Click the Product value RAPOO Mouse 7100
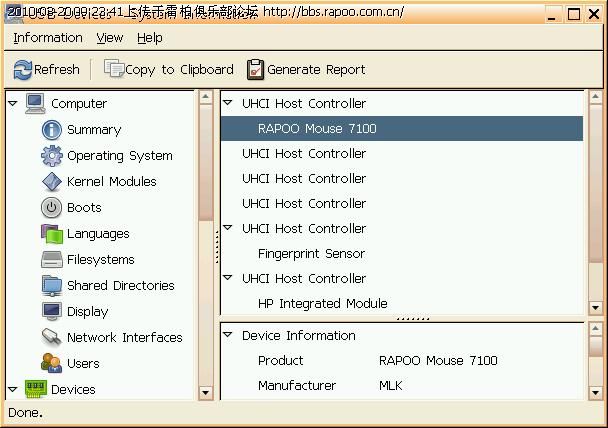Screen dimensions: 608x428 click(x=438, y=361)
